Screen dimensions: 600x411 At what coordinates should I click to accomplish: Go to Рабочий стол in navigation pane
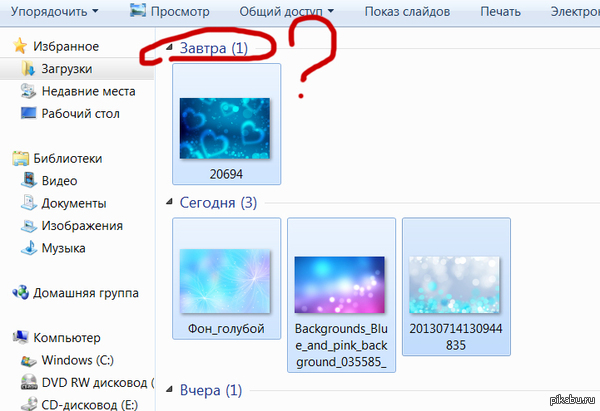pyautogui.click(x=80, y=114)
